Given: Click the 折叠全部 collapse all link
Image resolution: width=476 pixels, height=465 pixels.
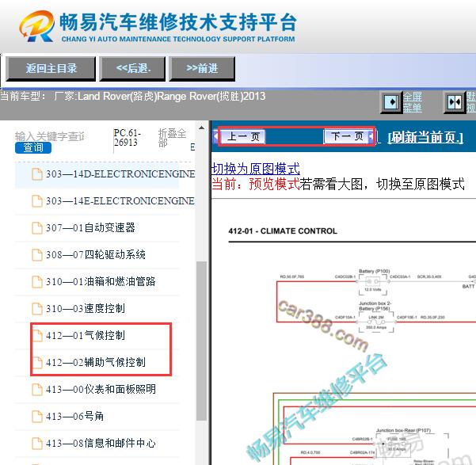Looking at the screenshot, I should click(x=172, y=138).
